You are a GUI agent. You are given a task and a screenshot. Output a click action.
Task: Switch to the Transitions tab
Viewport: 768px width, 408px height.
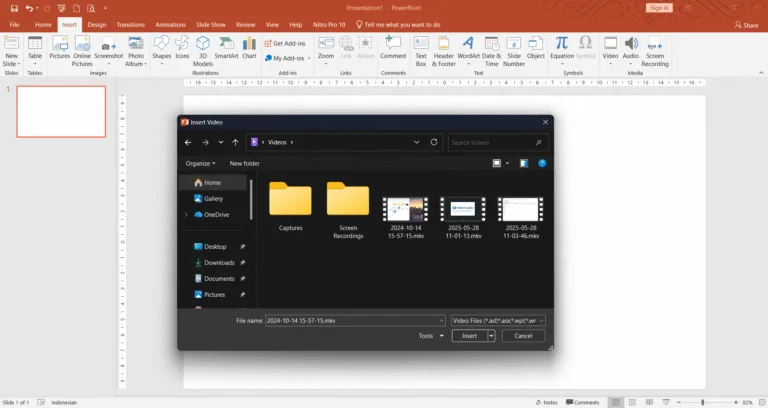pos(131,24)
